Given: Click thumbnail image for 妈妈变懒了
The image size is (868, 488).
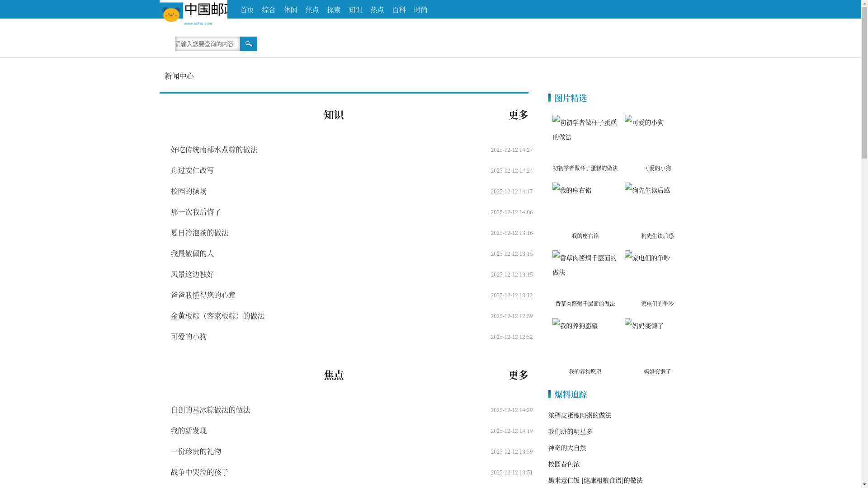Looking at the screenshot, I should (644, 326).
